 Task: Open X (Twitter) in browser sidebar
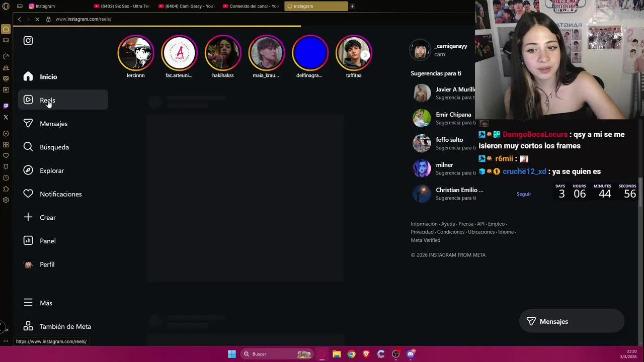pos(6,117)
